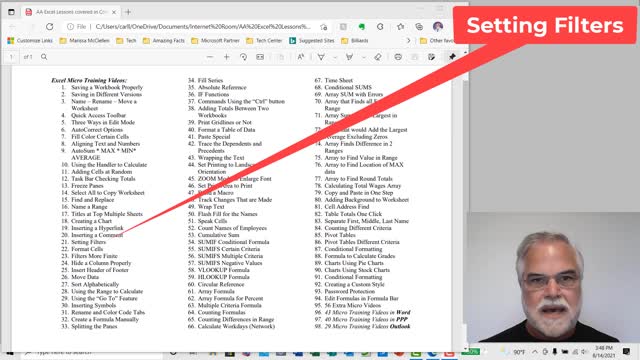Click 'Find and Replace' list item
Viewport: 640px width, 360px height.
(x=93, y=200)
